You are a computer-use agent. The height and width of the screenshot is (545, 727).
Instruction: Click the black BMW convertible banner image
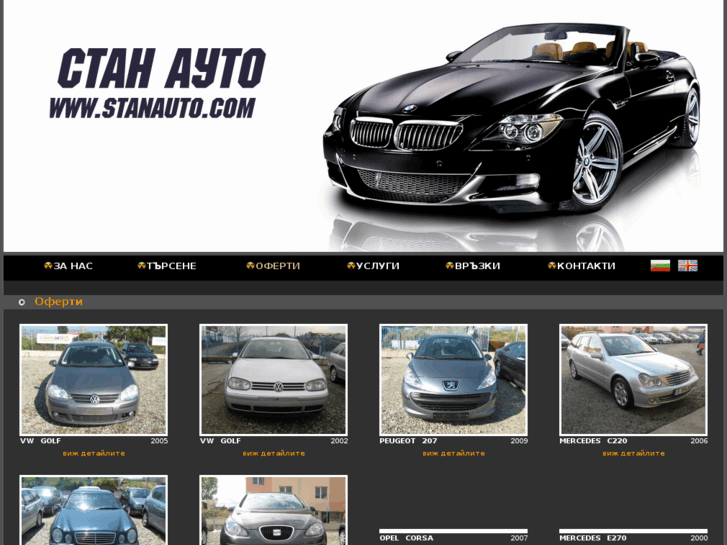(x=512, y=118)
